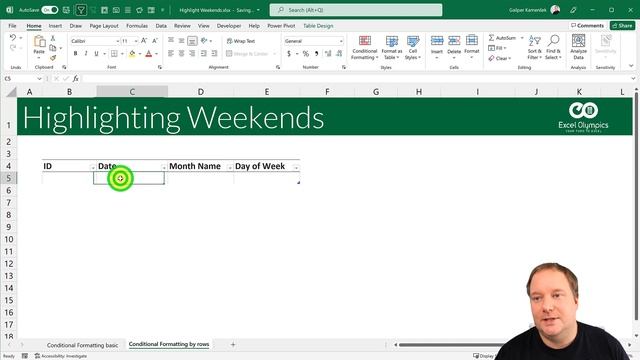Apply comma style
Screen dimensions: 640x360
[316, 53]
